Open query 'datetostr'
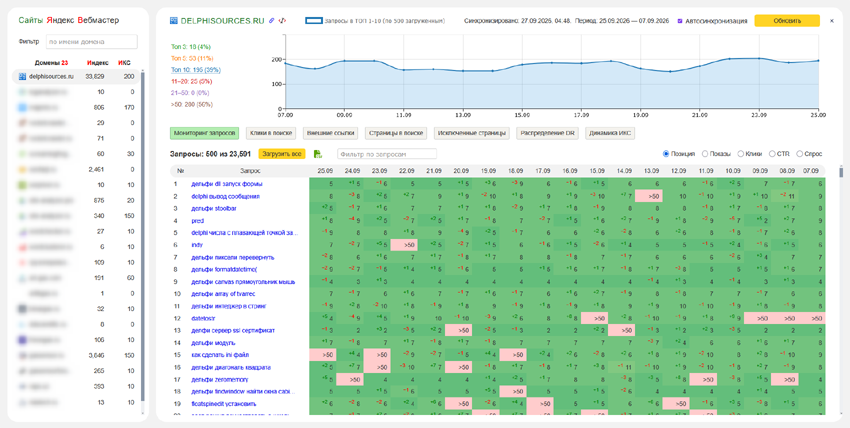Viewport: 850px width, 428px height. pos(203,319)
